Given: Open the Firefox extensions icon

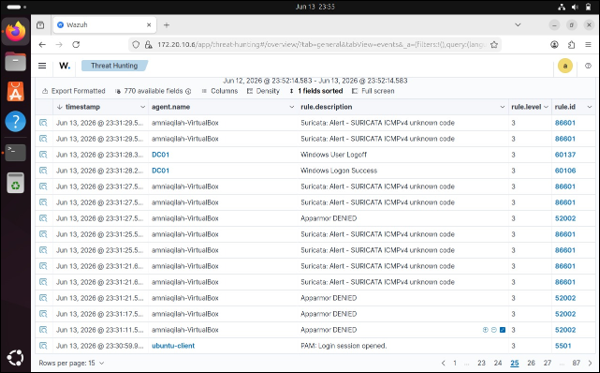Looking at the screenshot, I should (x=571, y=45).
